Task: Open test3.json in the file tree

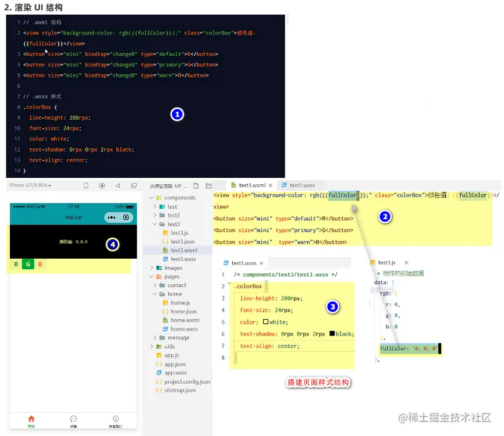Action: tap(183, 241)
